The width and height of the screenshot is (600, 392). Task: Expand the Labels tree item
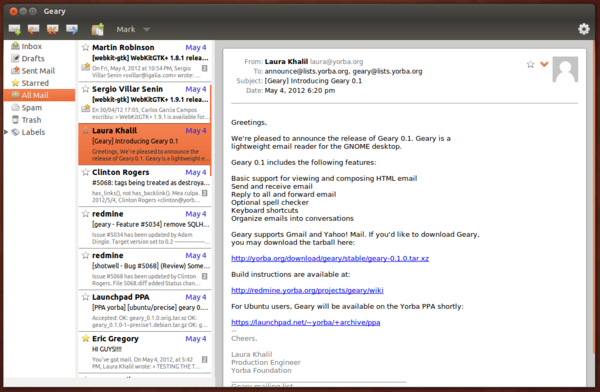coord(6,132)
